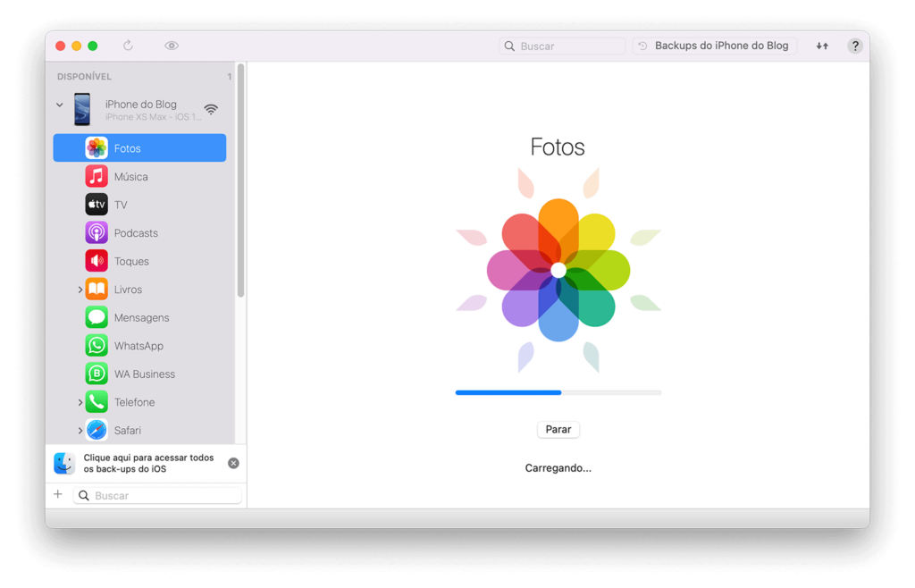The height and width of the screenshot is (588, 915).
Task: Open the Toques ringtones item
Action: (x=131, y=262)
